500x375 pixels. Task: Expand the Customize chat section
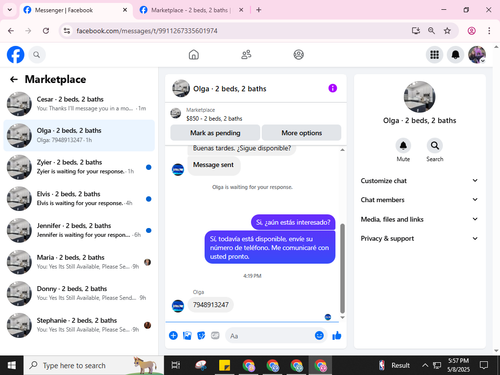[419, 181]
